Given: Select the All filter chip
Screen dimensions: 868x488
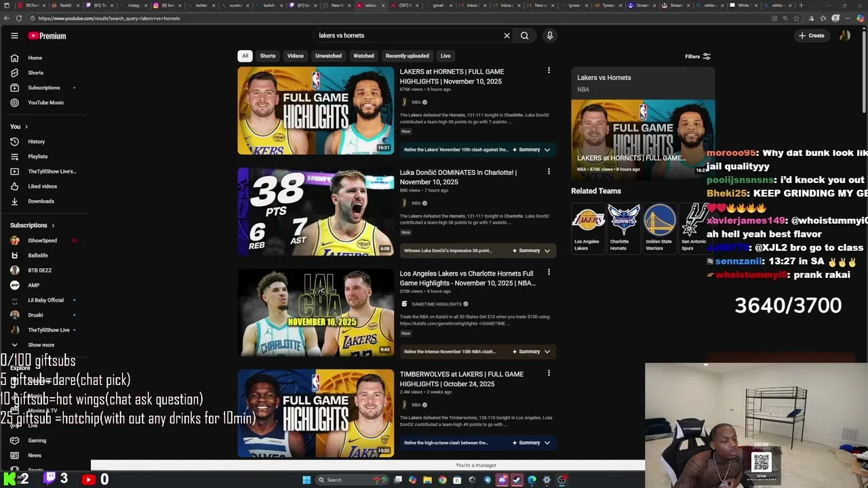Looking at the screenshot, I should tap(245, 56).
